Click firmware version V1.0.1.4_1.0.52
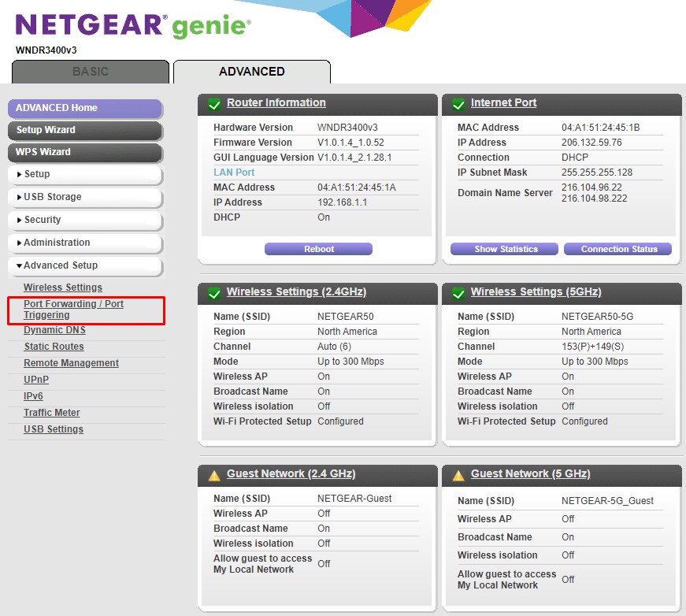This screenshot has height=616, width=686. (350, 143)
